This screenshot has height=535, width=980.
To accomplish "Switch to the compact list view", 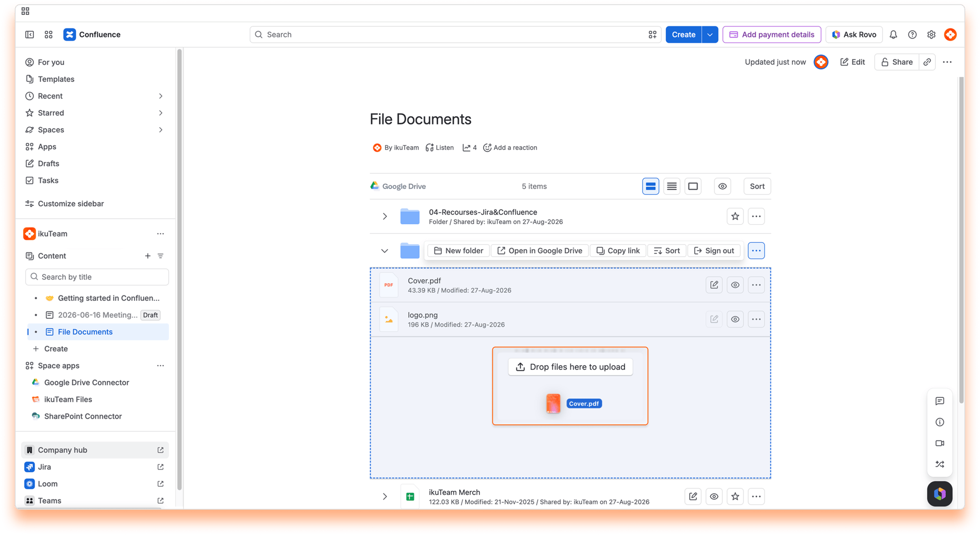I will pyautogui.click(x=672, y=186).
